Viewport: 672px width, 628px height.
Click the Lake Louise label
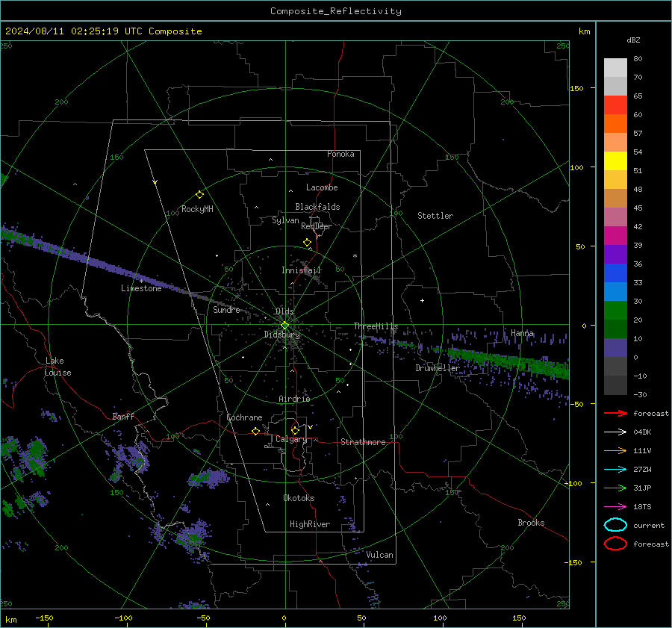(x=58, y=367)
